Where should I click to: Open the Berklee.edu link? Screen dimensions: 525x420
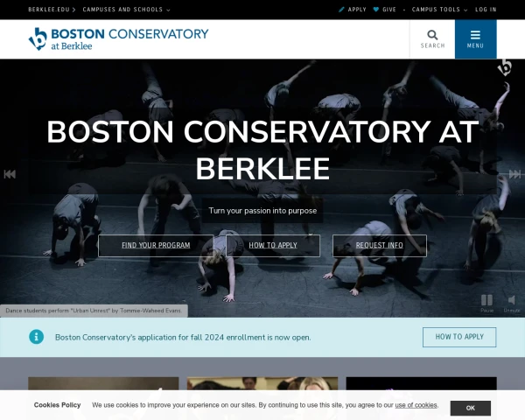[x=52, y=10]
